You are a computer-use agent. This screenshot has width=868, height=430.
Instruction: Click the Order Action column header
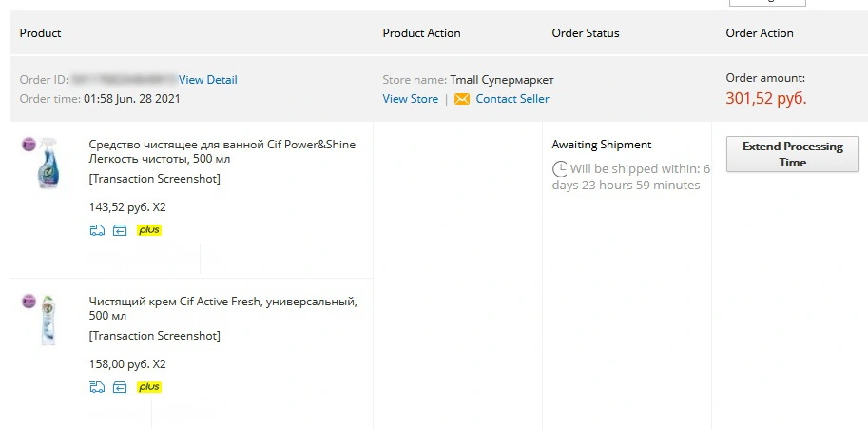[760, 33]
